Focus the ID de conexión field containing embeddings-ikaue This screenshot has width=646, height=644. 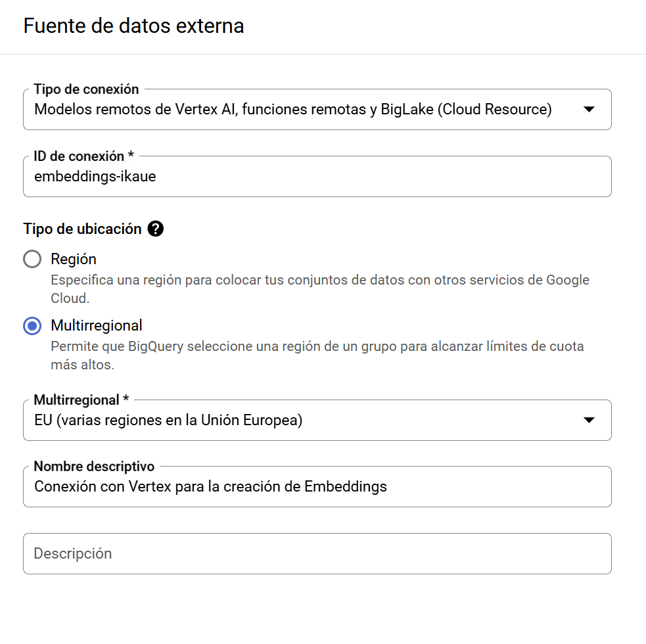317,176
